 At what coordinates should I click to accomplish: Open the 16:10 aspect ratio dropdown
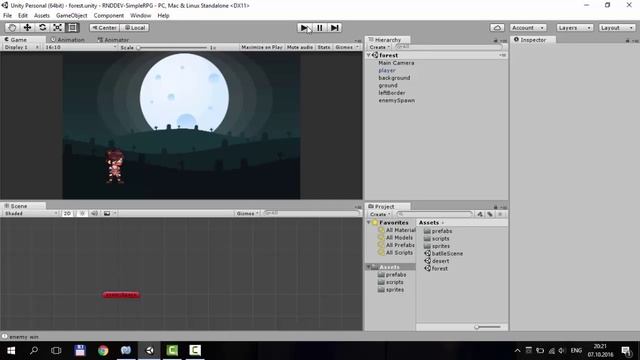point(80,47)
